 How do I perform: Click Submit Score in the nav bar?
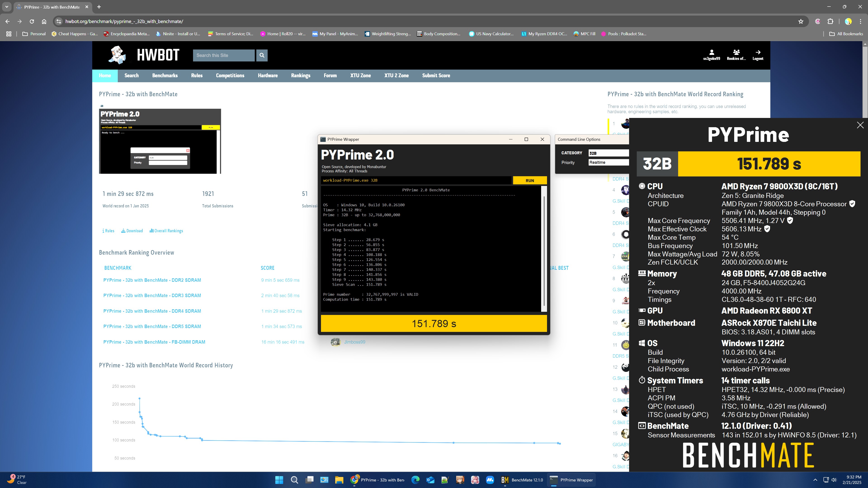tap(436, 75)
